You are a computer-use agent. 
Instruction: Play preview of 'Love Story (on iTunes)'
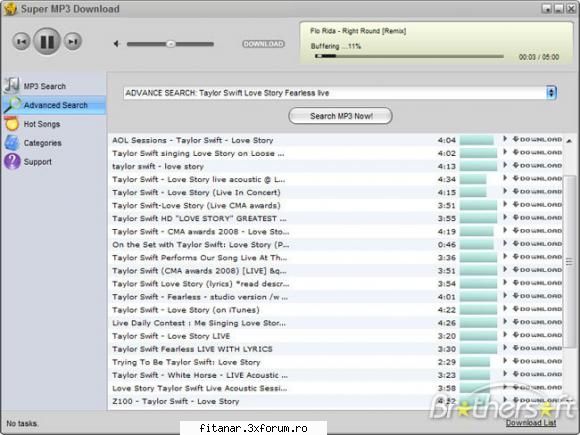point(505,309)
